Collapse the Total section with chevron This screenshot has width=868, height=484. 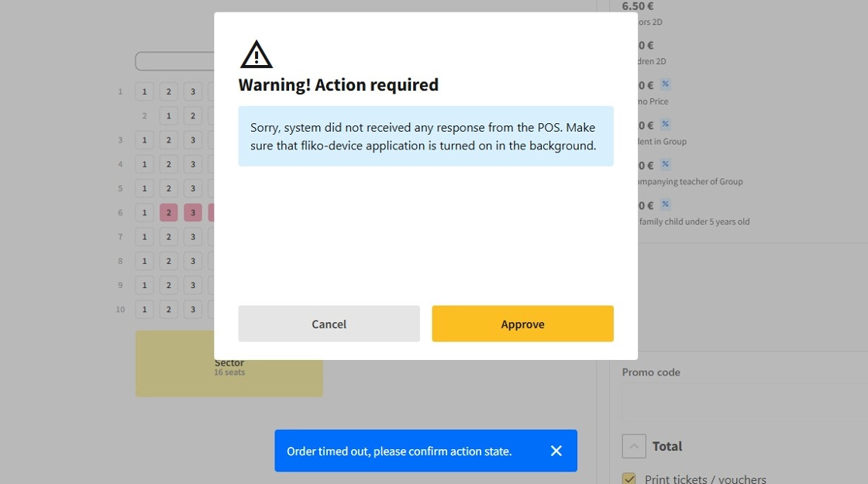pos(634,446)
